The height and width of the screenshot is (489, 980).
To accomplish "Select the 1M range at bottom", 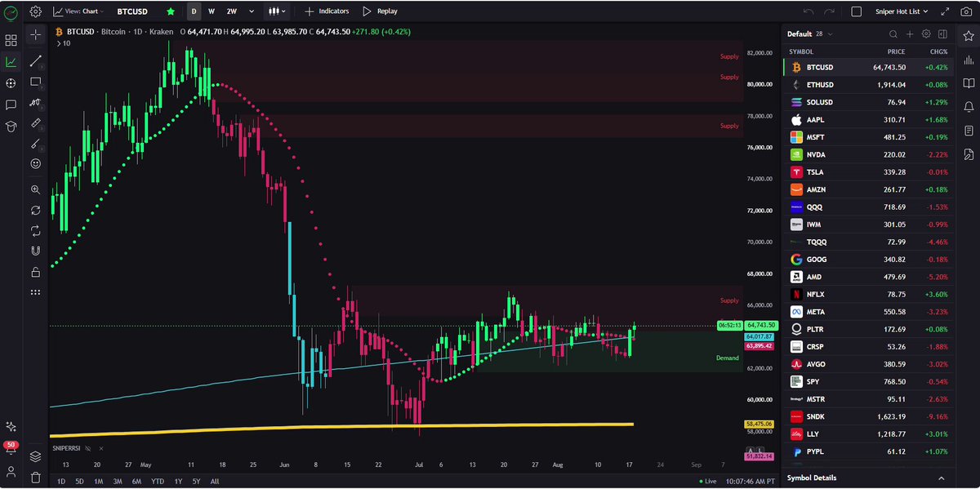I will coord(98,482).
